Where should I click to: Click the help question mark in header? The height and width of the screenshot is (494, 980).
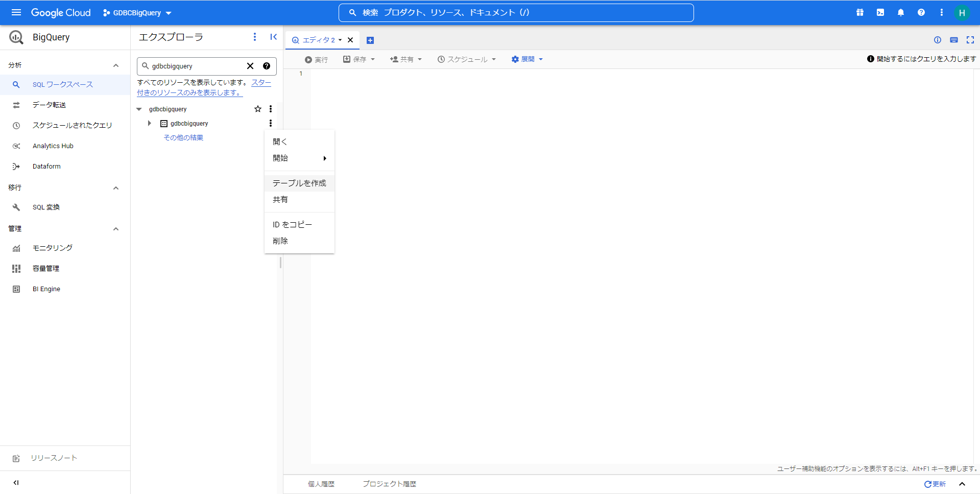pyautogui.click(x=921, y=12)
